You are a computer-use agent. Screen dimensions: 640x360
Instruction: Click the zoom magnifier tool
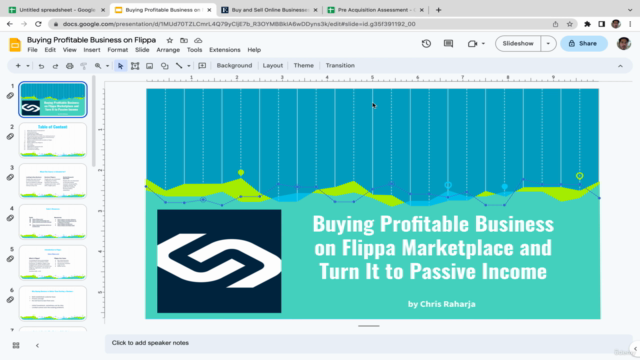click(x=98, y=66)
